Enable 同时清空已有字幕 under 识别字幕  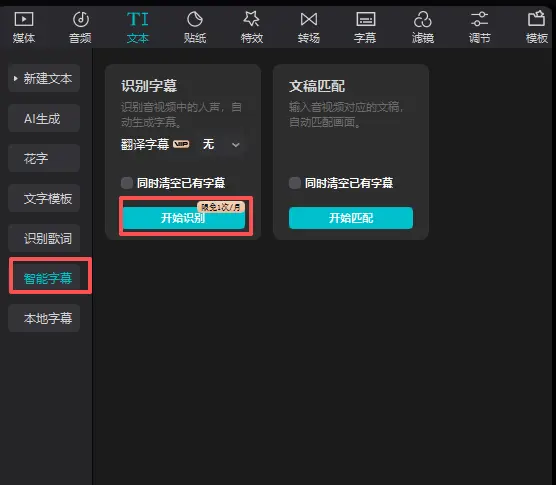(127, 183)
